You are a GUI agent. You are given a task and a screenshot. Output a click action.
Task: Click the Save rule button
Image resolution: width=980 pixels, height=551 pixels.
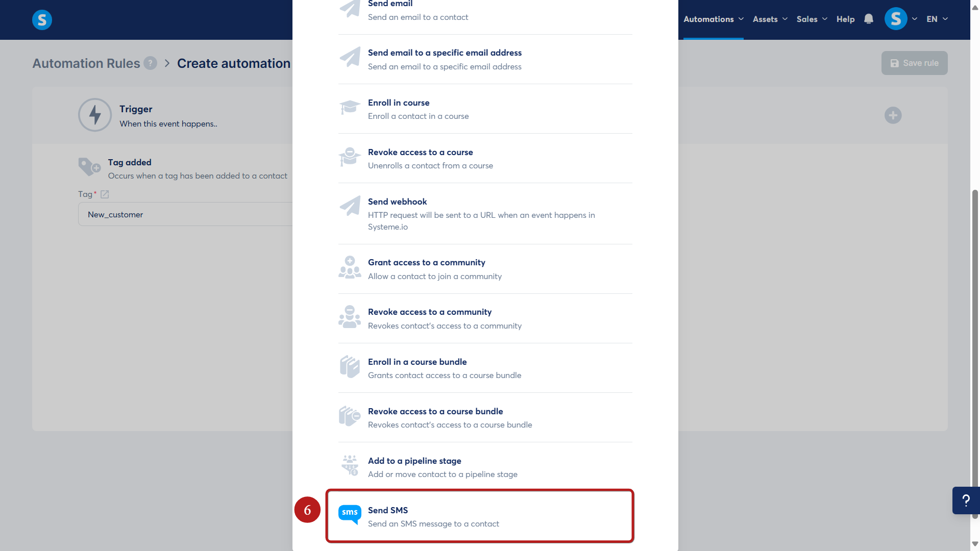pyautogui.click(x=914, y=63)
